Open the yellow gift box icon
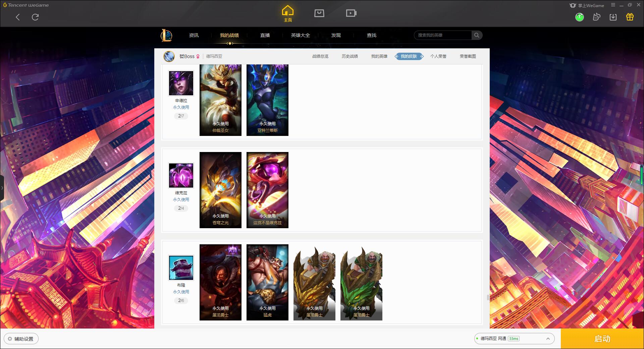The width and height of the screenshot is (644, 349). 630,17
